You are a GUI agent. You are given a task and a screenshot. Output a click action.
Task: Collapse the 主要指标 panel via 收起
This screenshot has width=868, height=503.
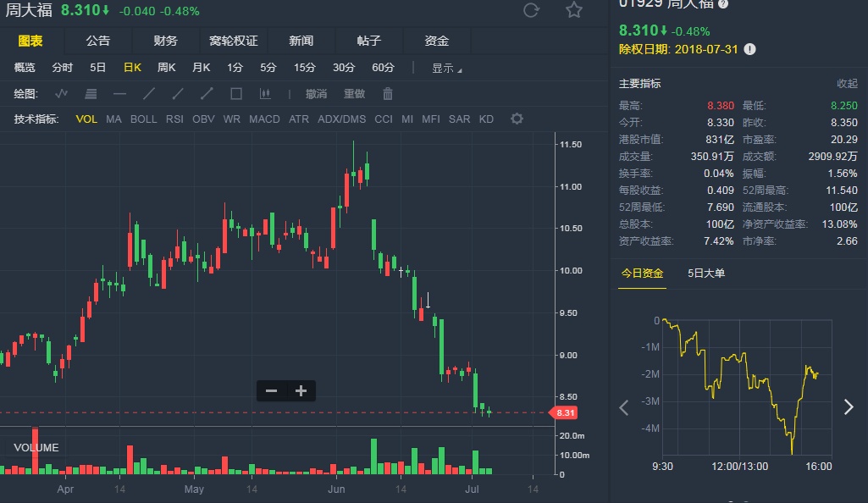pos(847,84)
